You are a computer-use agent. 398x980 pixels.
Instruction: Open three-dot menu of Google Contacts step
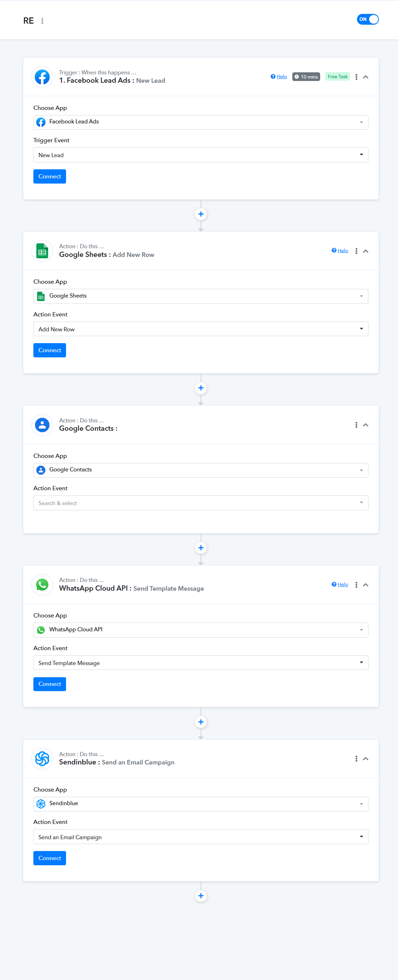tap(356, 425)
